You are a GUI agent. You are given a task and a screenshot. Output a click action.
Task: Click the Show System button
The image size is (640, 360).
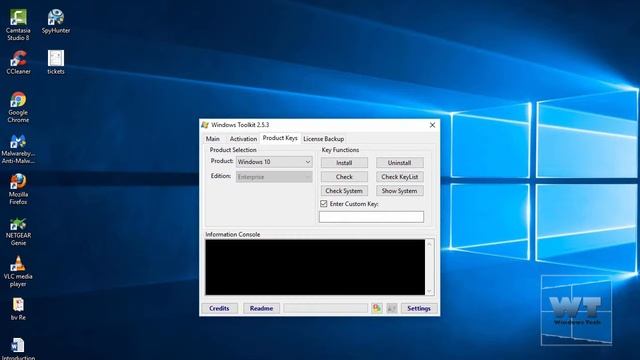tap(400, 191)
